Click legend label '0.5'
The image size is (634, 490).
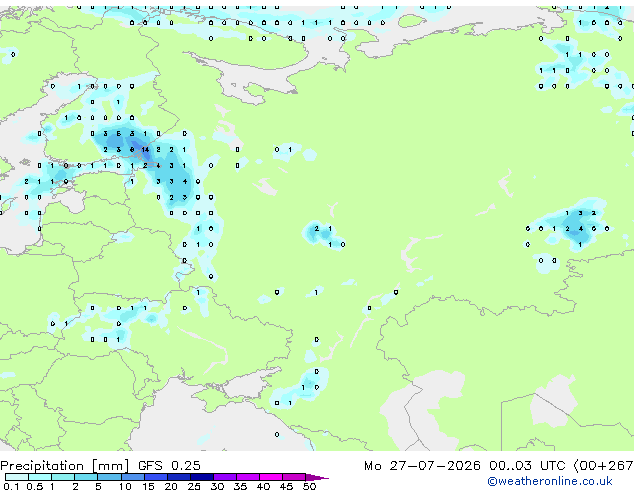(35, 486)
